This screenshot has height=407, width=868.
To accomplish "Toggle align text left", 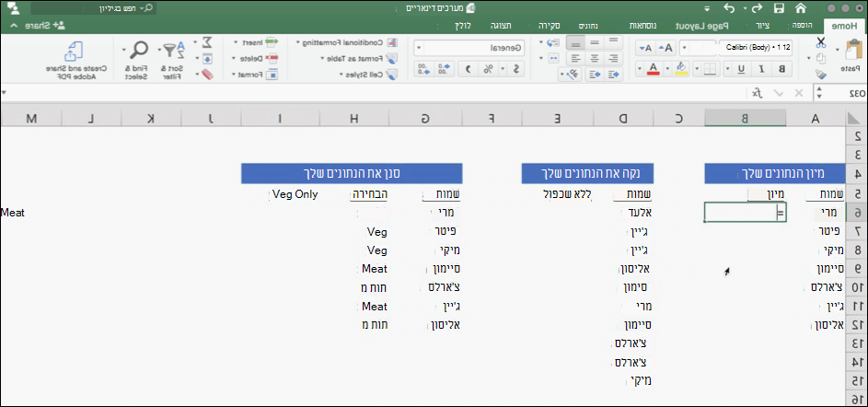I will click(x=576, y=58).
